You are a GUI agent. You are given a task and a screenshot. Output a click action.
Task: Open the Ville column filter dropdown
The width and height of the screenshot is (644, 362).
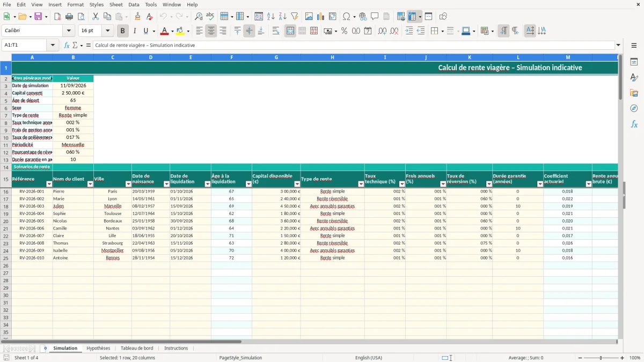[128, 184]
